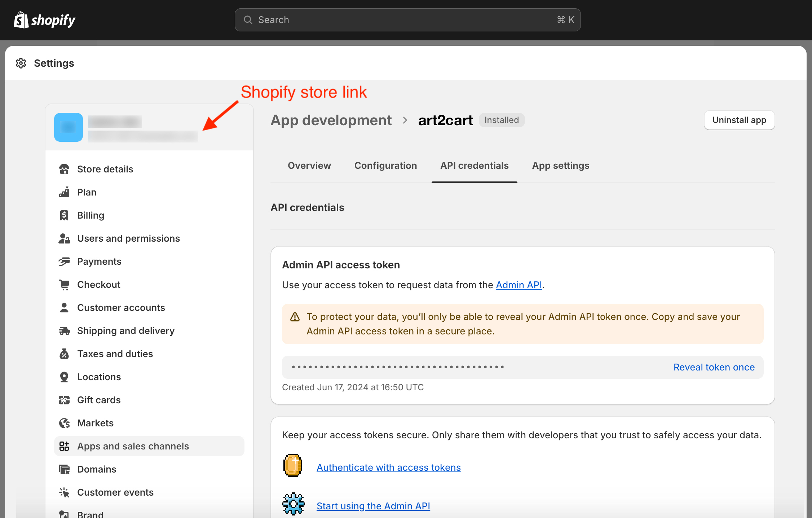Click Reveal token once link

click(714, 367)
